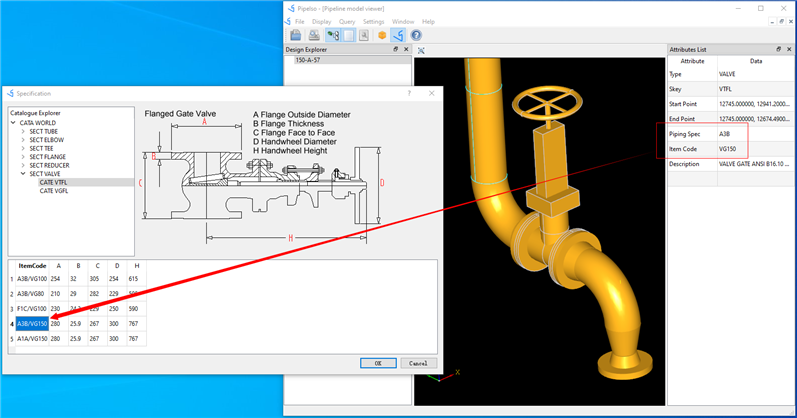Click the Specification dialog help question mark
Viewport: 797px width, 418px height.
(x=409, y=94)
